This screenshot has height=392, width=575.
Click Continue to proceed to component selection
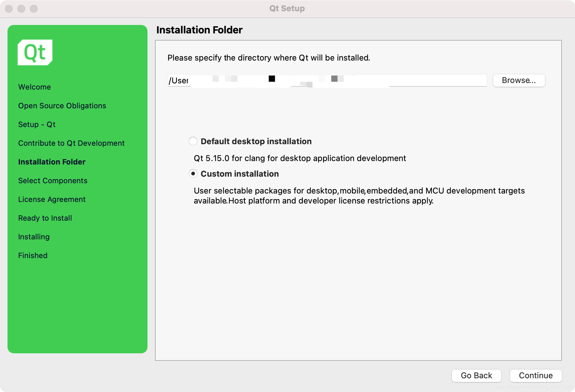pyautogui.click(x=536, y=375)
